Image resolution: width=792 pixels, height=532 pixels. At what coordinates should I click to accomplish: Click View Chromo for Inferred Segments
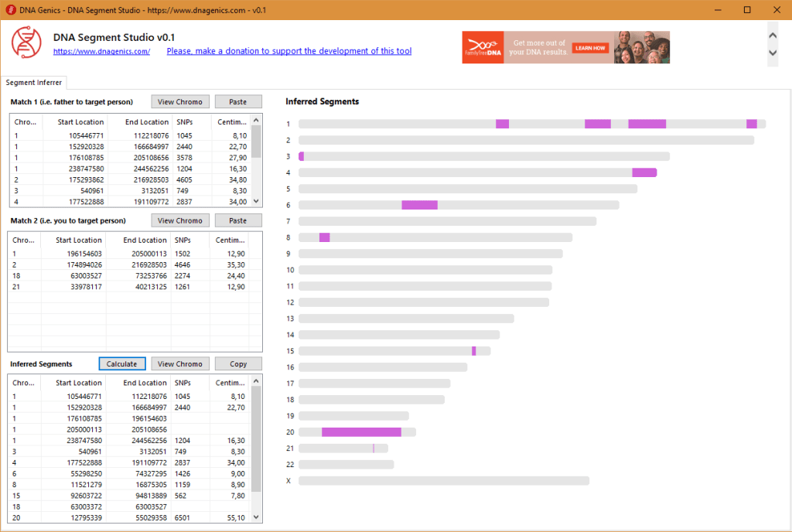pyautogui.click(x=179, y=364)
